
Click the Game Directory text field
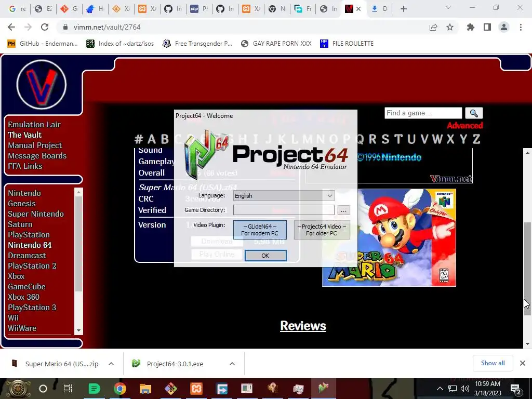284,210
